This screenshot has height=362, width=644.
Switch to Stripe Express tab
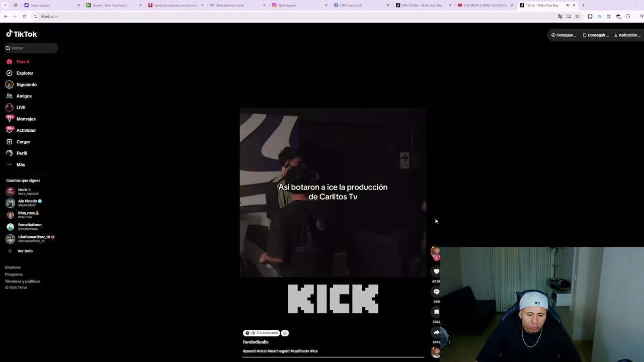pyautogui.click(x=52, y=5)
